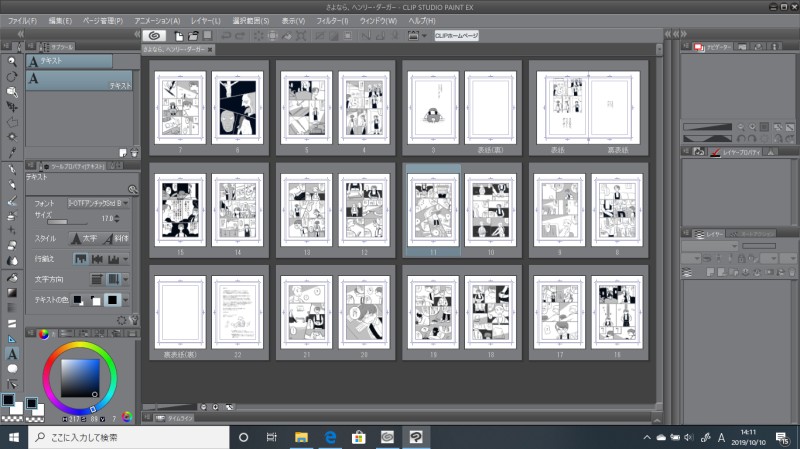Set text direction to horizontal

click(96, 280)
